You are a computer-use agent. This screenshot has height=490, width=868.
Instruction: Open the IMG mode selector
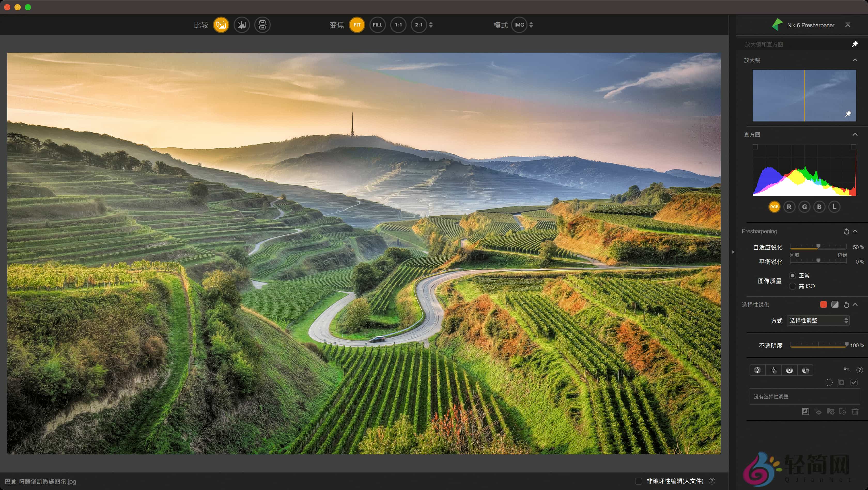(x=519, y=25)
